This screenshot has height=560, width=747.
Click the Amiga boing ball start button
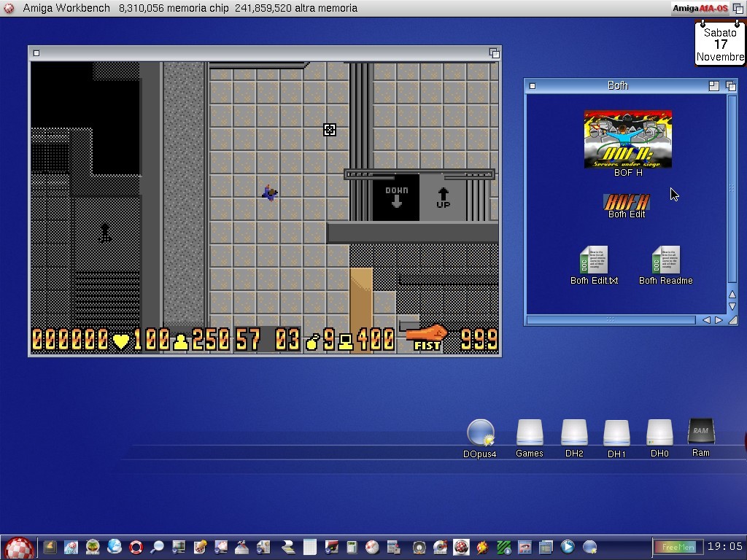[x=19, y=548]
